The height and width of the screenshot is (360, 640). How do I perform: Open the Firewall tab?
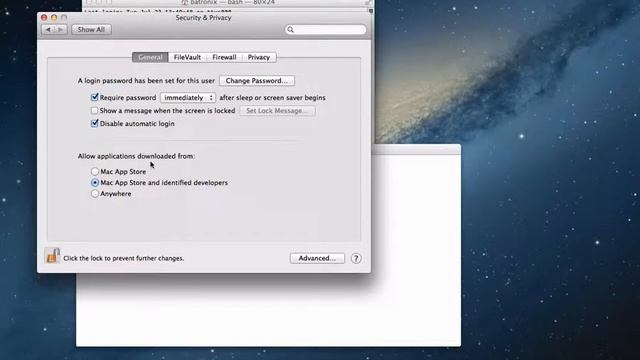click(224, 57)
